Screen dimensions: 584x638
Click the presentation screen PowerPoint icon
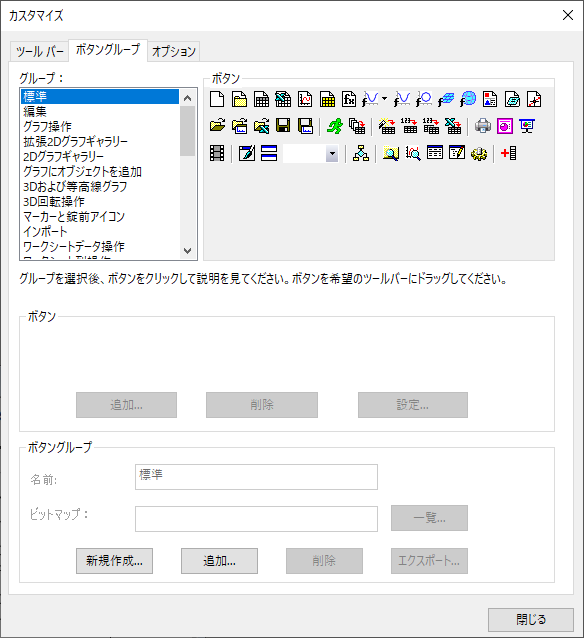pos(527,126)
